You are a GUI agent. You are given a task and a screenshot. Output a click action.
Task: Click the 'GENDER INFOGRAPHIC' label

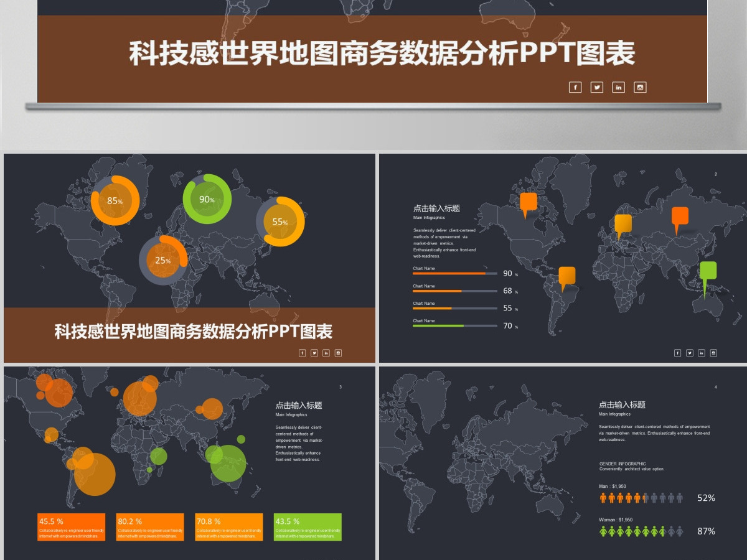pos(622,464)
